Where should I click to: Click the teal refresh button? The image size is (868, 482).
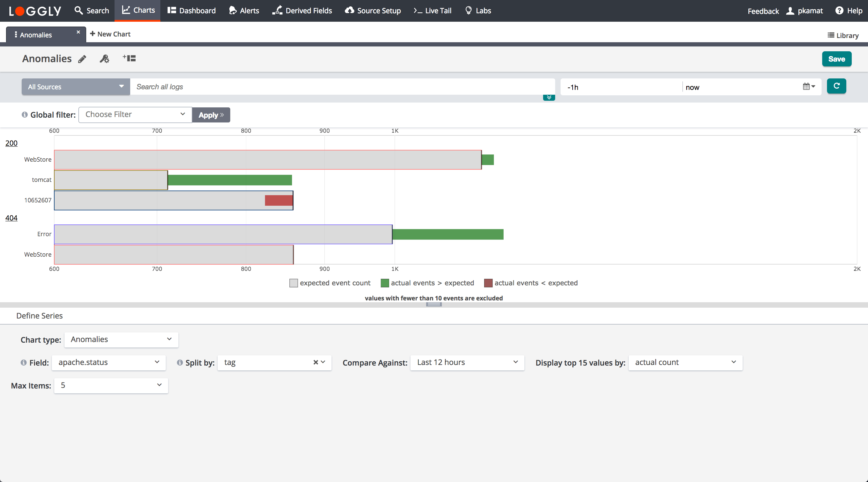836,86
